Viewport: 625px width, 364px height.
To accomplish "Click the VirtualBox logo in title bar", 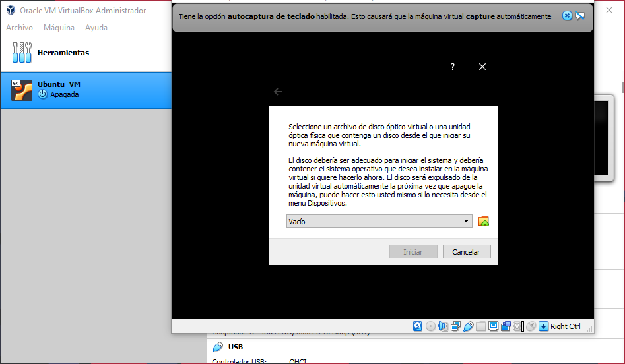I will [11, 11].
